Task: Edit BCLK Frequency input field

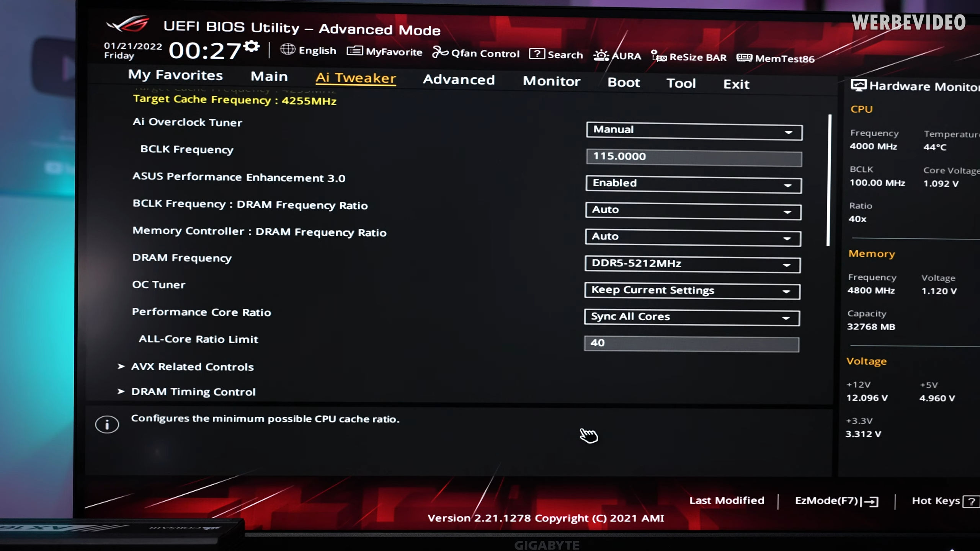Action: [x=693, y=156]
